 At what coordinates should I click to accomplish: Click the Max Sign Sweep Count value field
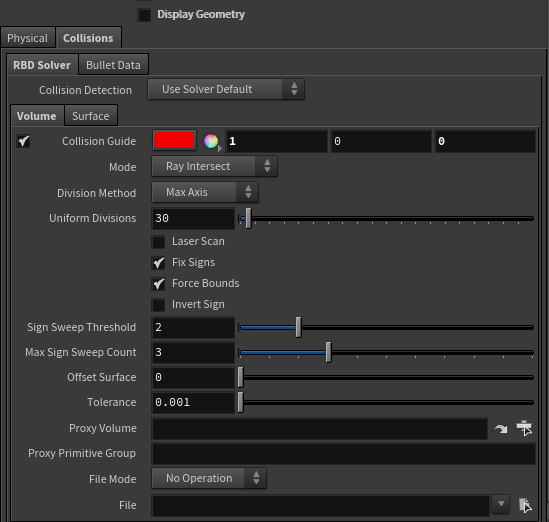pos(193,352)
